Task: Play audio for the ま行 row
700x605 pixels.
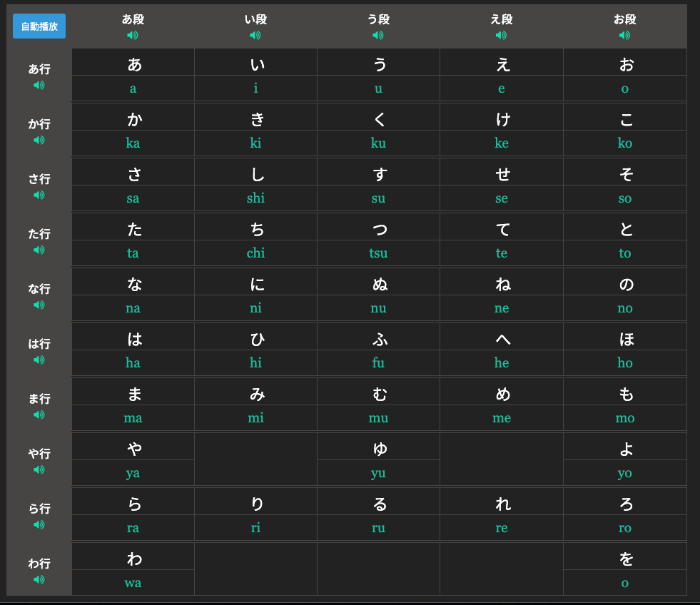Action: click(x=39, y=415)
